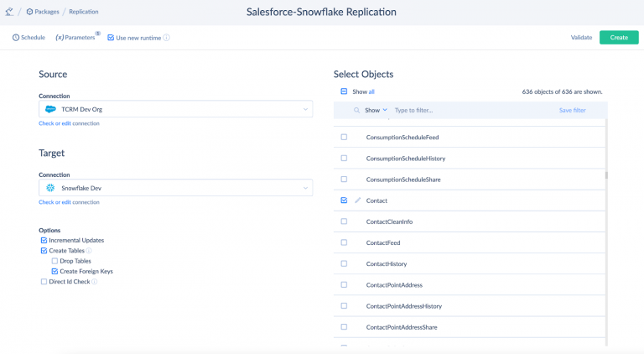
Task: Click the info icon next to Create Tables
Action: (x=89, y=251)
